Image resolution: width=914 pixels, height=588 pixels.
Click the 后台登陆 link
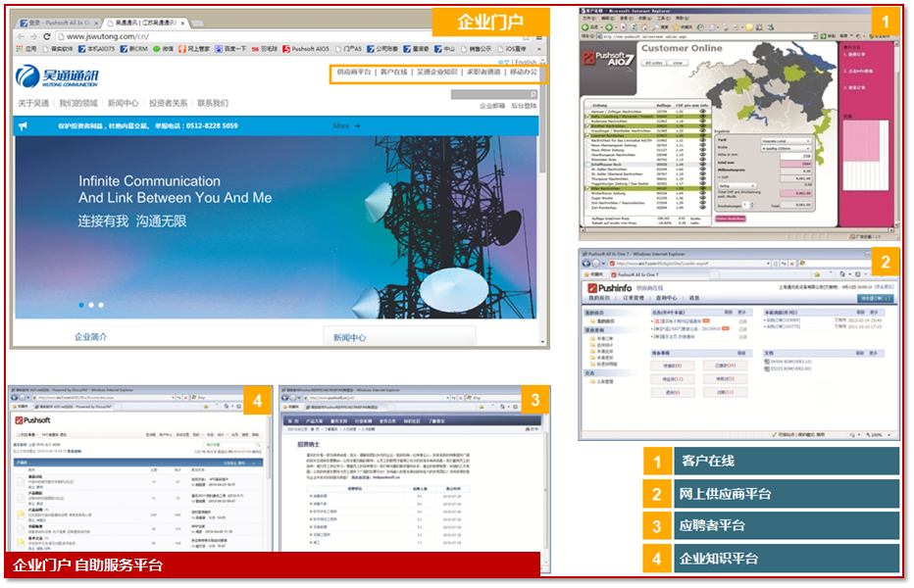[x=524, y=106]
